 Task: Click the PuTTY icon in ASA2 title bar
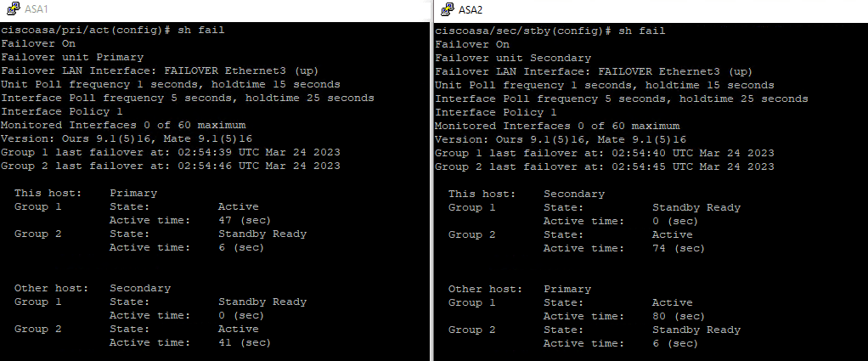pyautogui.click(x=445, y=9)
